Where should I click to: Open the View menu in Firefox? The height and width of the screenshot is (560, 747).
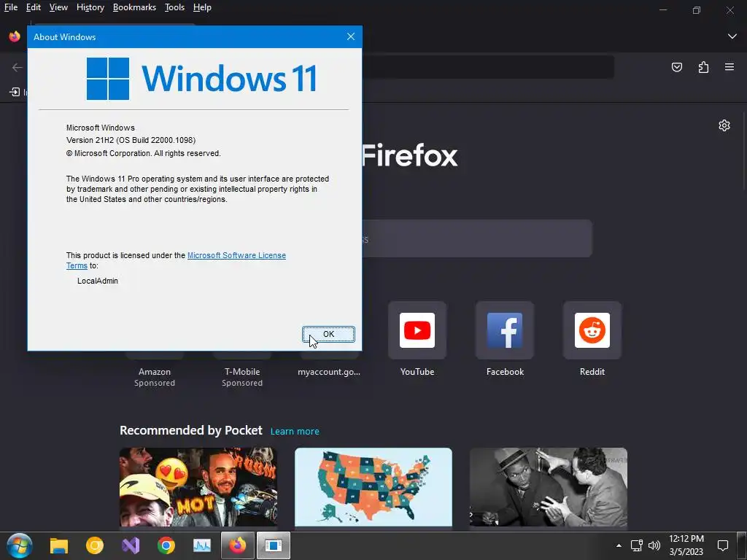coord(58,7)
